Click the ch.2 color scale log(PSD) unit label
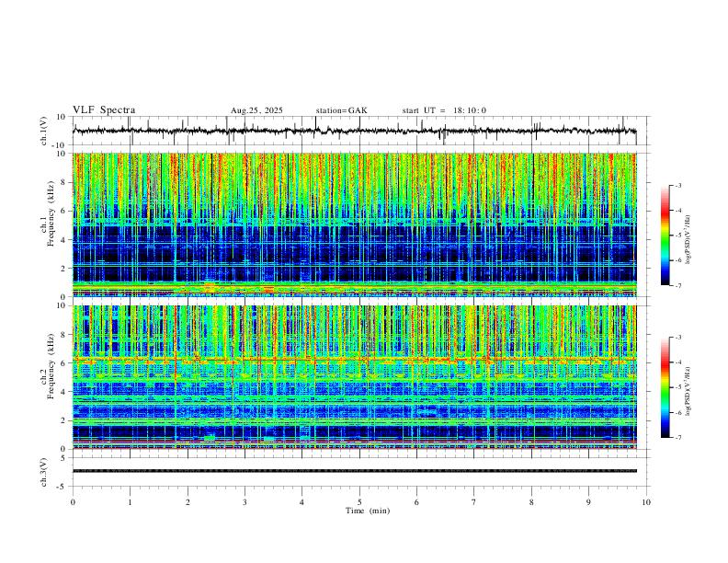This screenshot has width=728, height=563. click(x=688, y=391)
